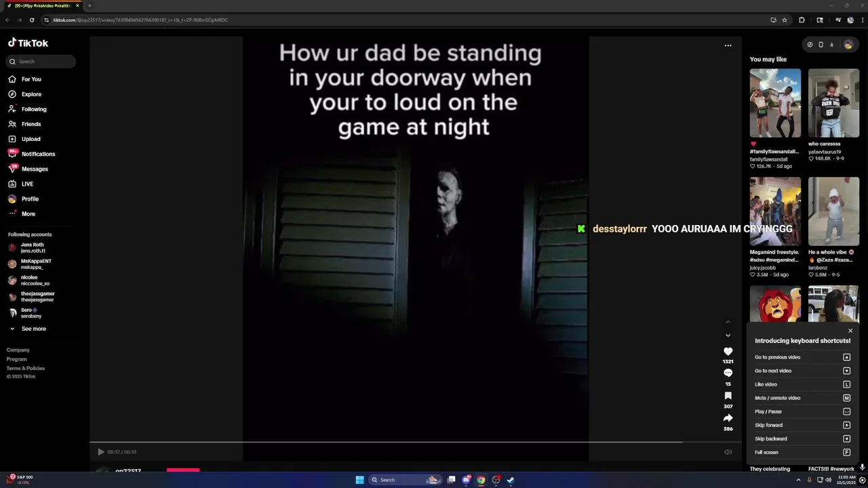Open the Windows Start menu
This screenshot has height=488, width=868.
point(359,480)
